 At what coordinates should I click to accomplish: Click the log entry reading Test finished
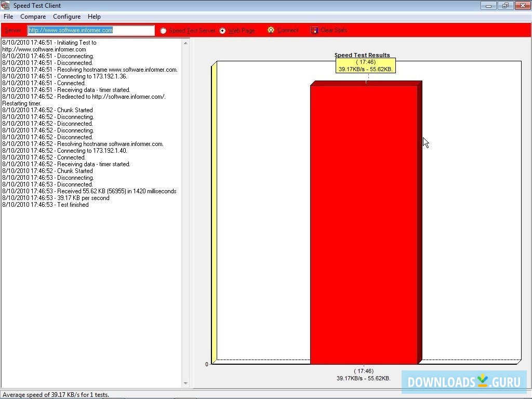[x=45, y=204]
